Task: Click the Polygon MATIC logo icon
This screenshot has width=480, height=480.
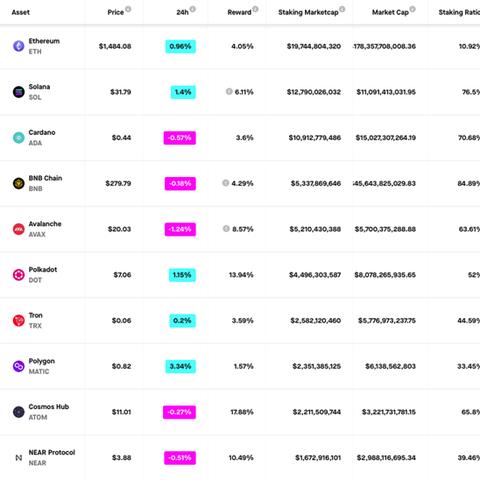Action: pyautogui.click(x=19, y=366)
